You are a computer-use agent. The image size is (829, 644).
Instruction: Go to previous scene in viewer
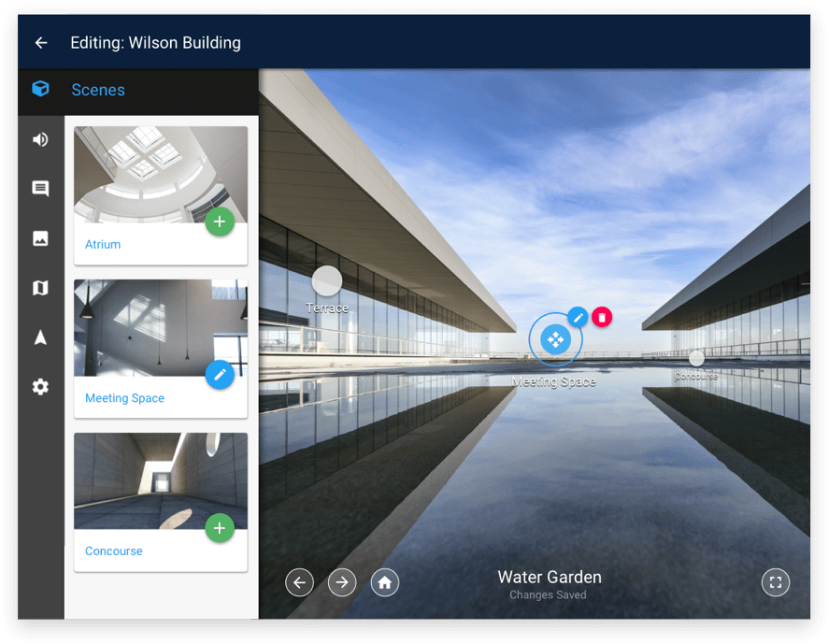299,582
